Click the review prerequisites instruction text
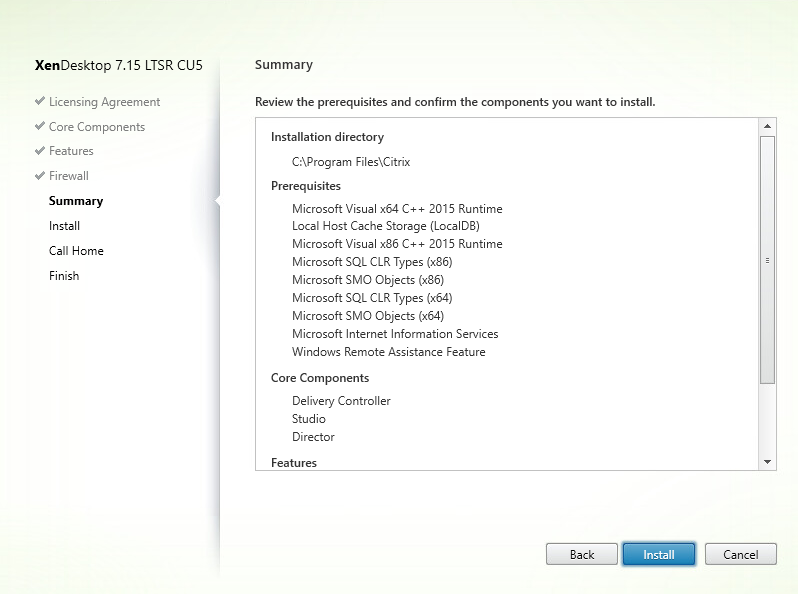The image size is (798, 594). click(455, 102)
